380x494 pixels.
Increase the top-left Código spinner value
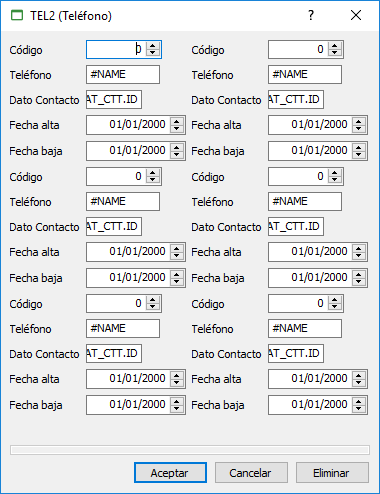153,46
